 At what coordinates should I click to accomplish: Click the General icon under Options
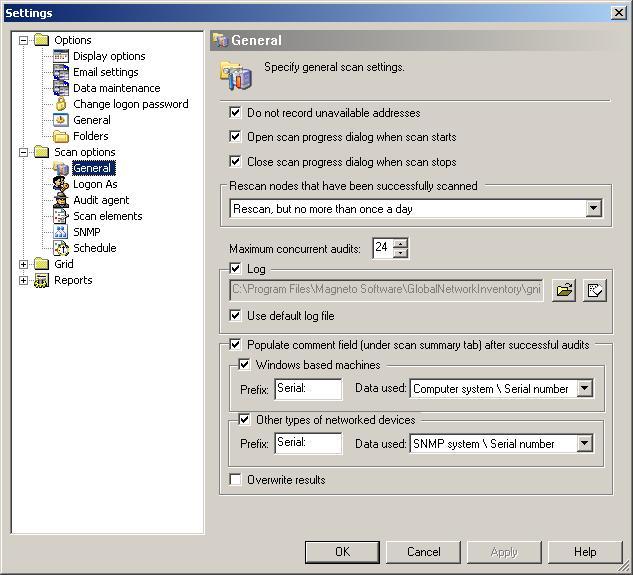(61, 120)
